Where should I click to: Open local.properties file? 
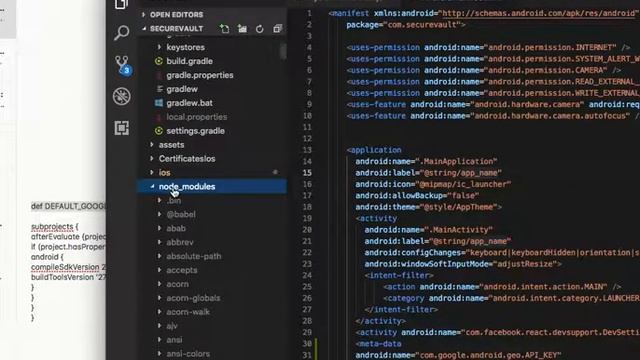click(x=196, y=117)
